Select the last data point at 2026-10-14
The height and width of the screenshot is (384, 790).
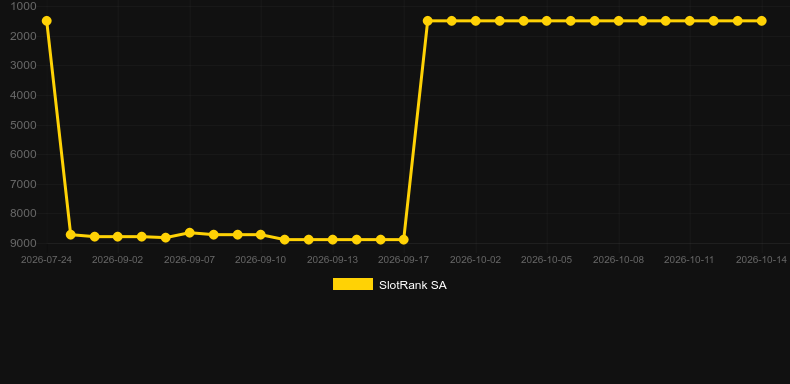tap(761, 21)
